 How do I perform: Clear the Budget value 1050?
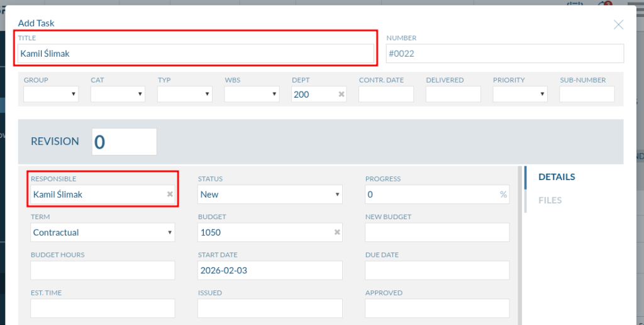pyautogui.click(x=337, y=232)
